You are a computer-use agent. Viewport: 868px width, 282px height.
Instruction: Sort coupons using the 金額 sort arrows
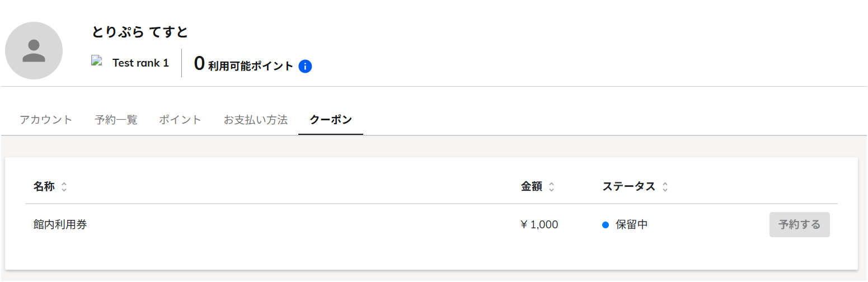point(552,187)
